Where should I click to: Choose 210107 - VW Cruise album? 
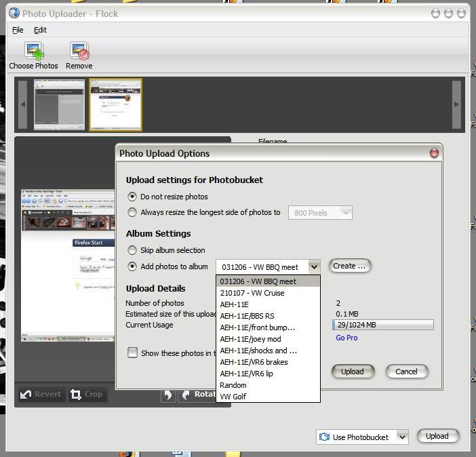[268, 293]
